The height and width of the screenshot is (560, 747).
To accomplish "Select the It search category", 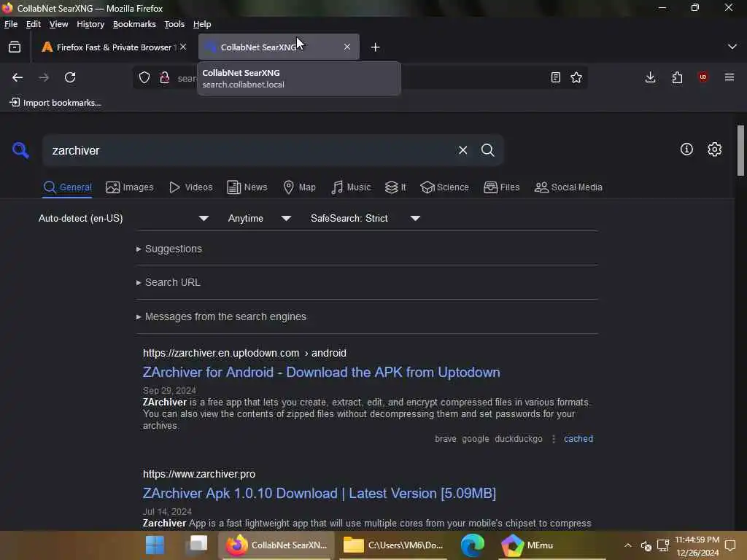I will pos(395,187).
